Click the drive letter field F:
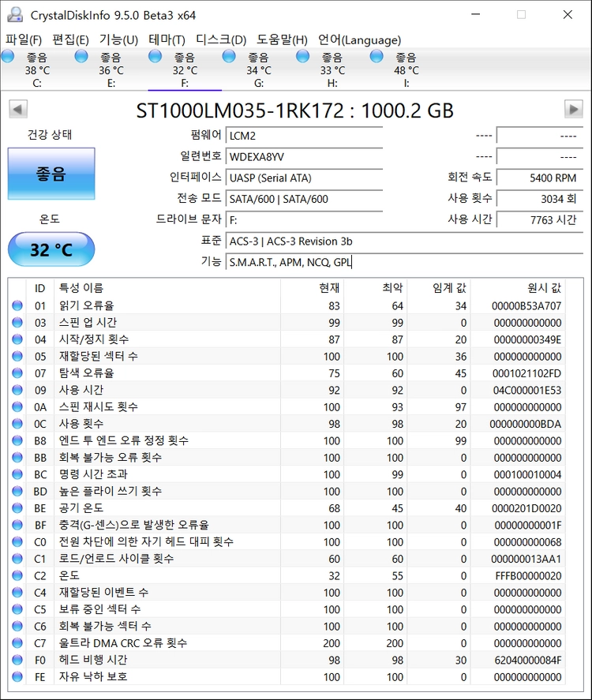 tap(304, 219)
